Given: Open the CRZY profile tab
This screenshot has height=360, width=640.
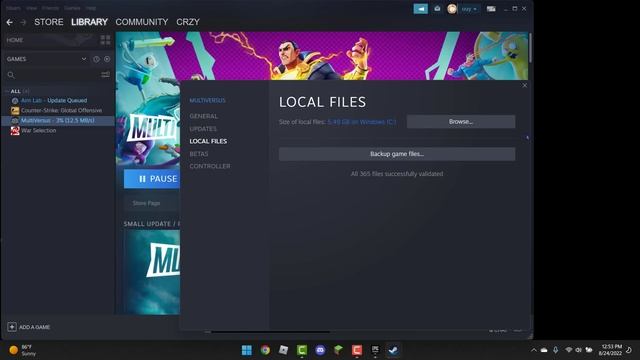Looking at the screenshot, I should (x=188, y=22).
